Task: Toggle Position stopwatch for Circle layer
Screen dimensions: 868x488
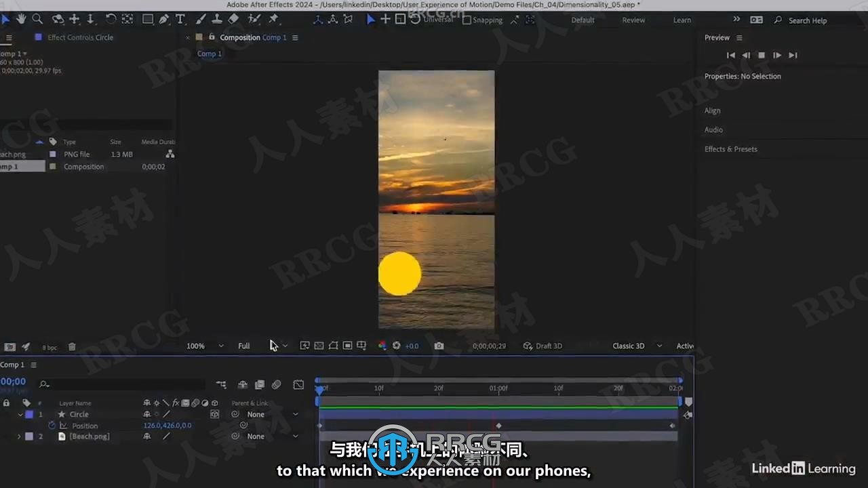Action: click(x=52, y=426)
